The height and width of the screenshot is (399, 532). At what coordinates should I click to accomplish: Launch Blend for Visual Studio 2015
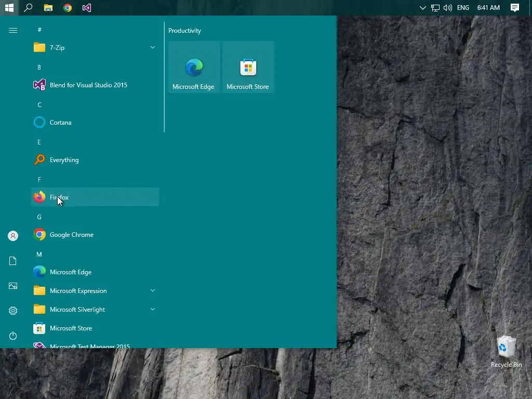coord(95,85)
